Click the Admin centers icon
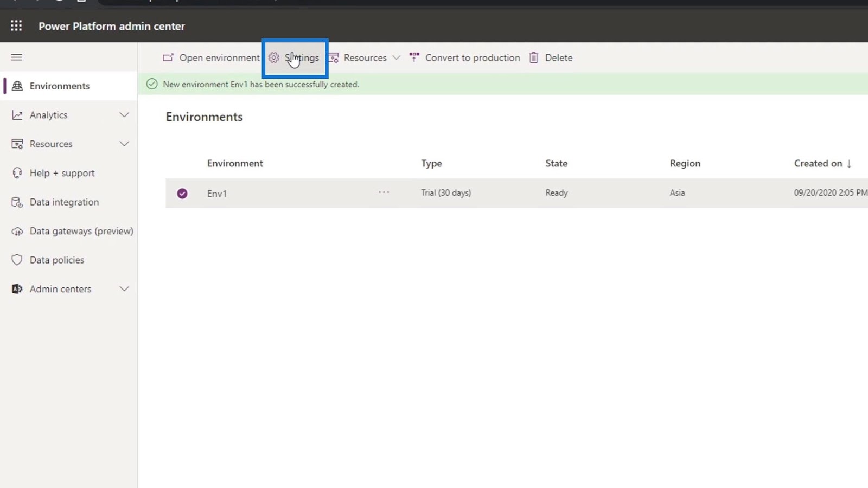This screenshot has height=488, width=868. pos(17,289)
